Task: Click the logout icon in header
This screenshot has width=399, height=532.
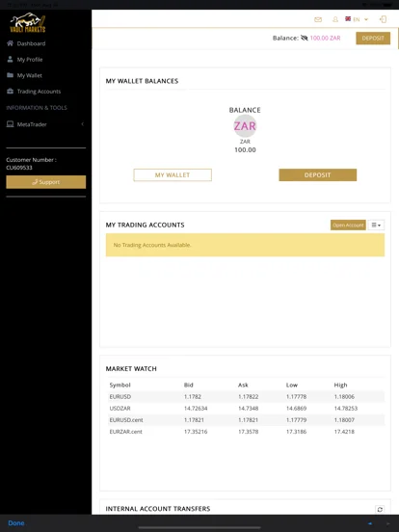Action: coord(383,19)
